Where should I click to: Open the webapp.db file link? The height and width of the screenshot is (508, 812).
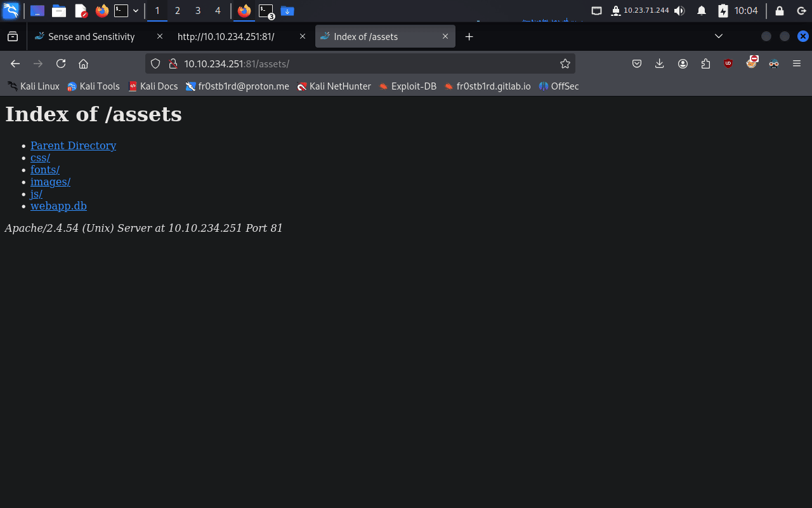tap(58, 206)
